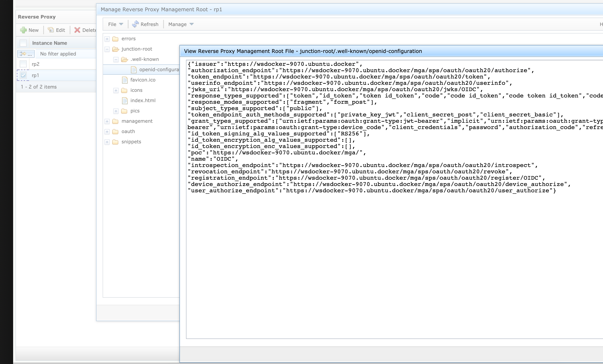Click the green plus New icon
This screenshot has height=364, width=603.
(x=23, y=30)
